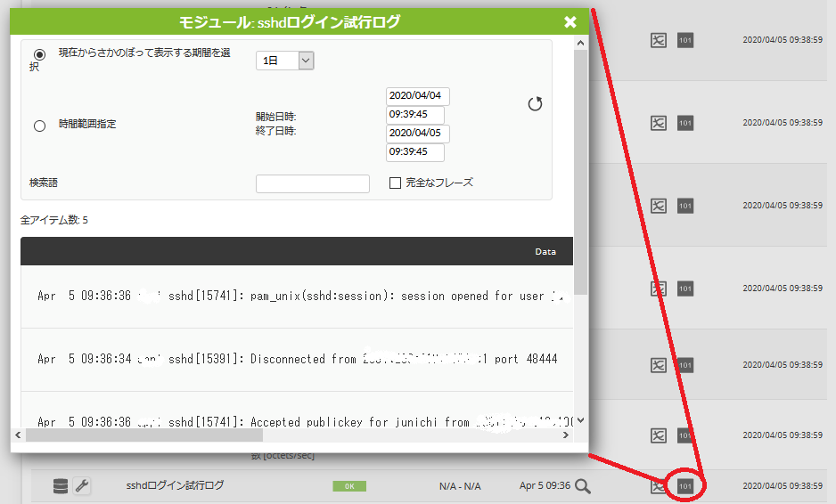The height and width of the screenshot is (504, 836).
Task: Click the horizontal scroll-left arrow
Action: click(x=18, y=435)
